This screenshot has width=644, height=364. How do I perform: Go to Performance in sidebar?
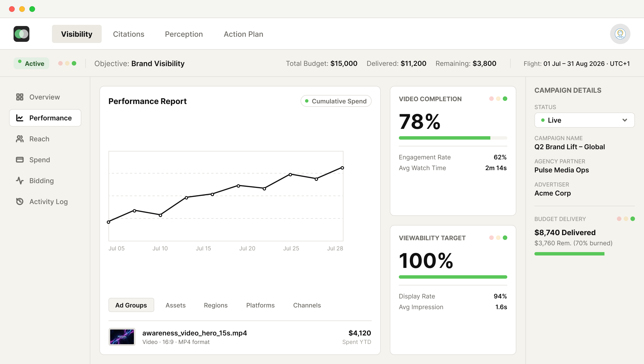pos(45,118)
